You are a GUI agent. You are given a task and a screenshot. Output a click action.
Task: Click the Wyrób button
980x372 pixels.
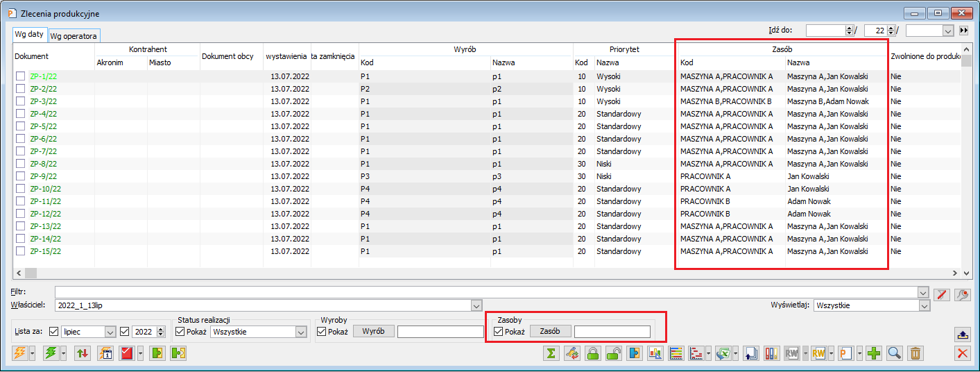374,331
